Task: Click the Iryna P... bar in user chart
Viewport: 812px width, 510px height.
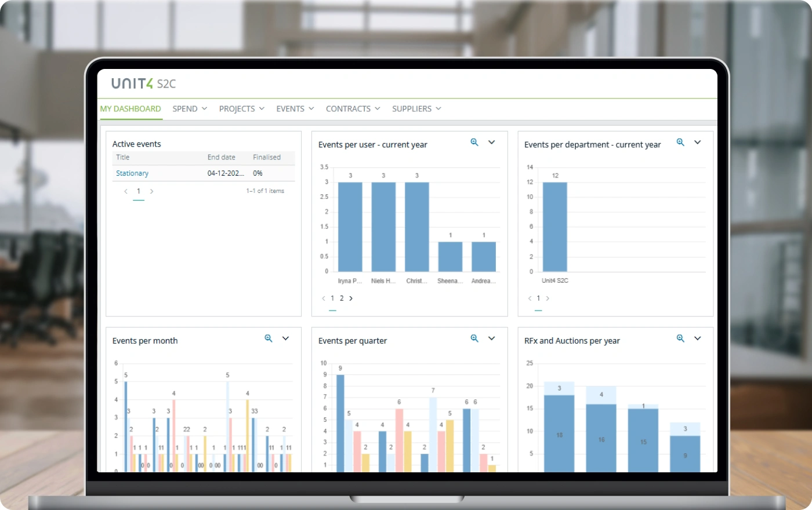Action: click(x=350, y=227)
